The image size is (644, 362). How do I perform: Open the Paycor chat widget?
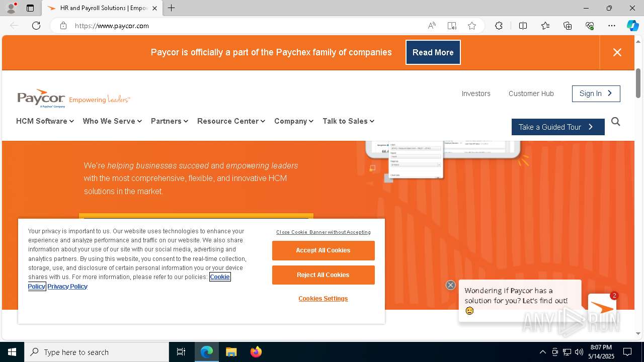[602, 308]
